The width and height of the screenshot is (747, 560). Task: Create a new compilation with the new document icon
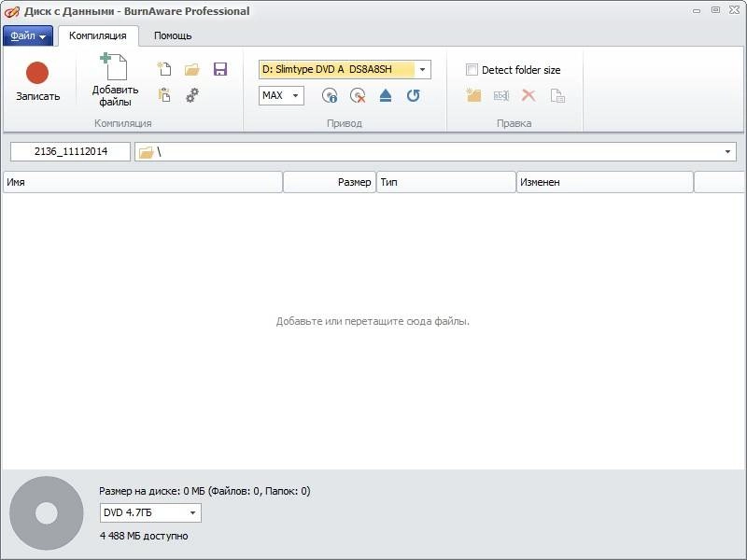click(164, 69)
